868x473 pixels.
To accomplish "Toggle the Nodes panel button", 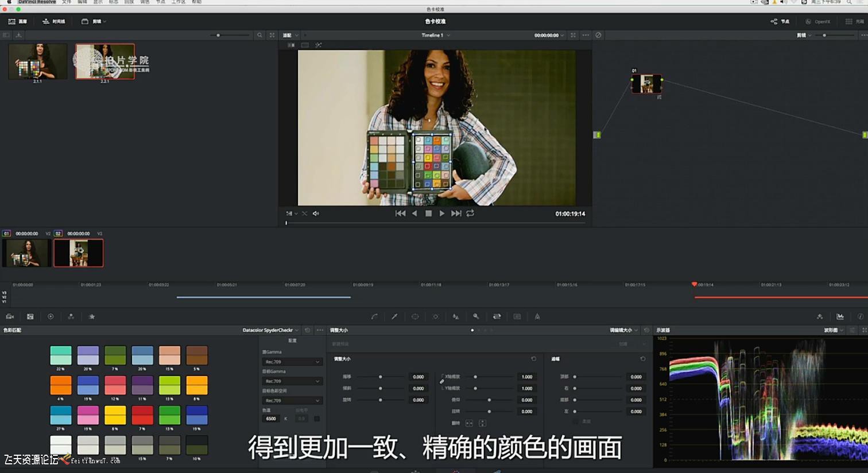I will point(780,21).
